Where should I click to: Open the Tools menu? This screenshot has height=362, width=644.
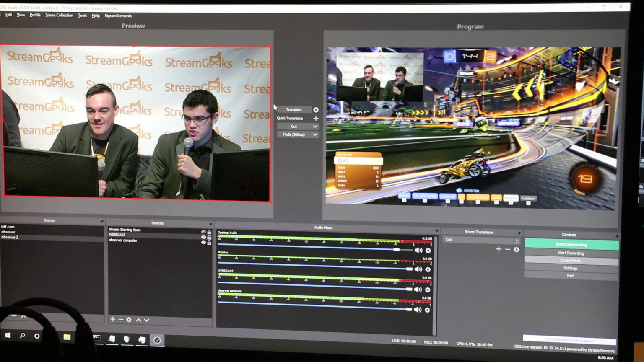point(82,16)
